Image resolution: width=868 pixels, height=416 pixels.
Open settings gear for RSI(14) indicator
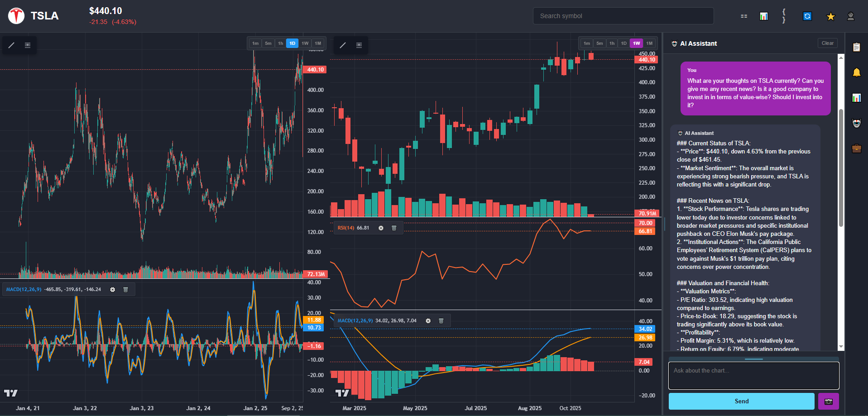(x=381, y=228)
